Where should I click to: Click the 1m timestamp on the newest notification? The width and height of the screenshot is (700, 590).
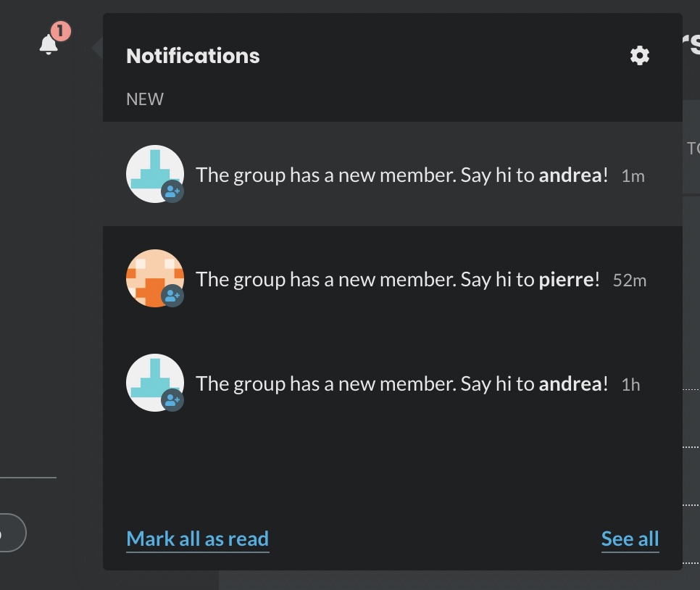[633, 175]
